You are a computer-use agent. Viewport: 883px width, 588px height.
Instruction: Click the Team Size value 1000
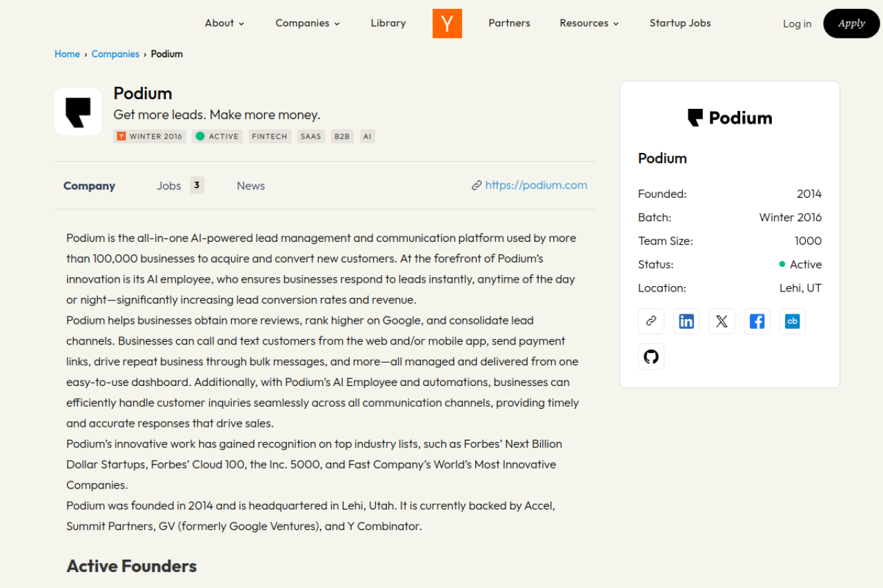tap(808, 241)
